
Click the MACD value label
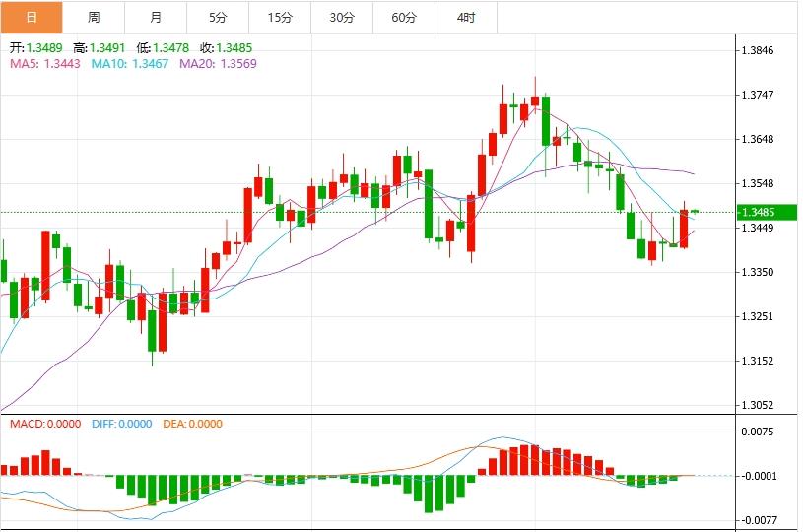point(44,424)
